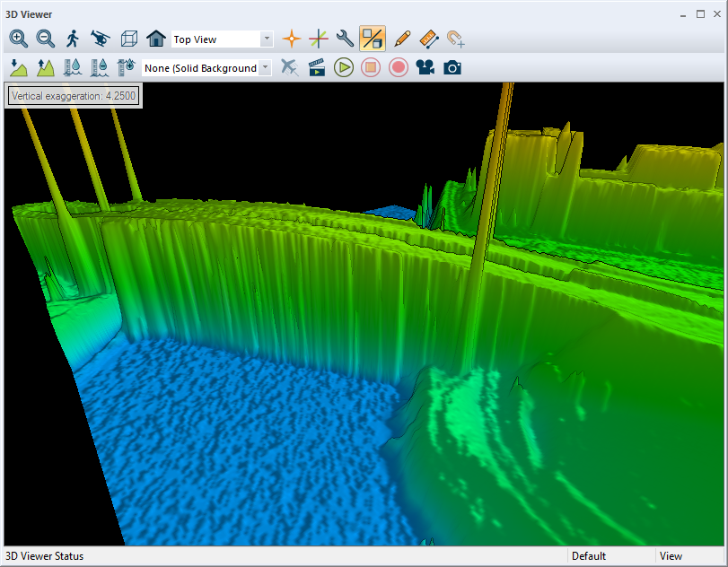Click the View status bar entry
The image size is (728, 567).
pyautogui.click(x=671, y=556)
